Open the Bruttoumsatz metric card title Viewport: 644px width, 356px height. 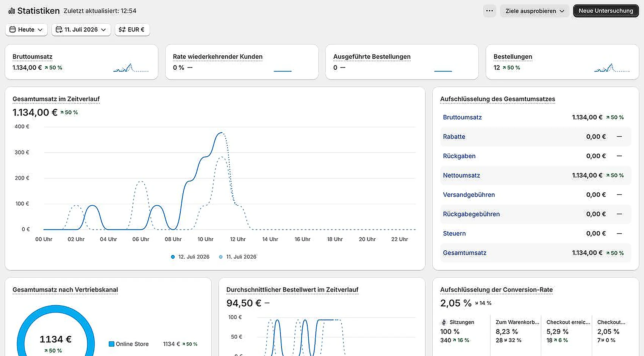(x=33, y=57)
